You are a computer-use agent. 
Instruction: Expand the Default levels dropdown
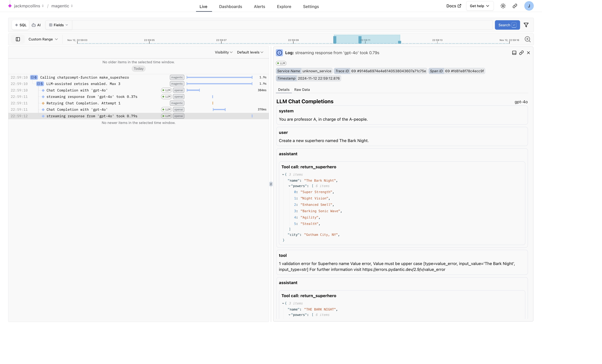point(250,52)
